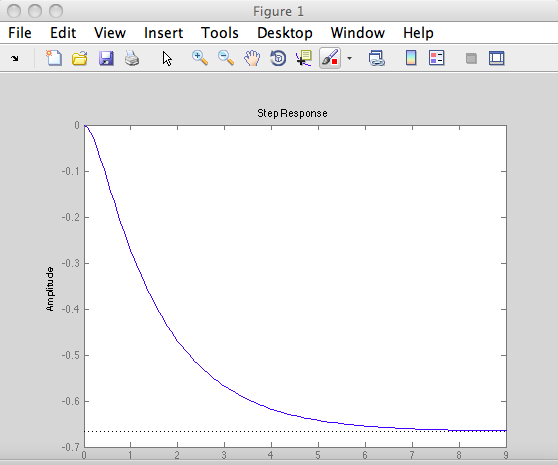Insert a legend into the plot
Image resolution: width=558 pixels, height=465 pixels.
(437, 58)
